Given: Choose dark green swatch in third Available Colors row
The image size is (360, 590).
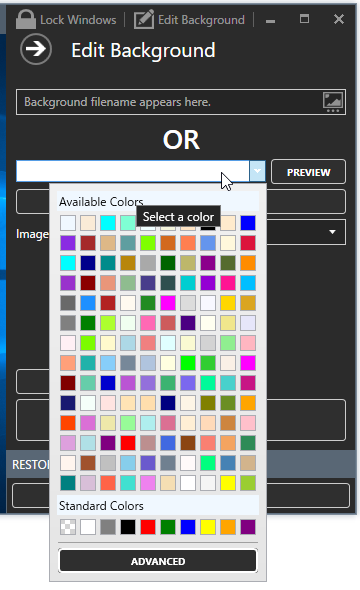Looking at the screenshot, I should (168, 263).
